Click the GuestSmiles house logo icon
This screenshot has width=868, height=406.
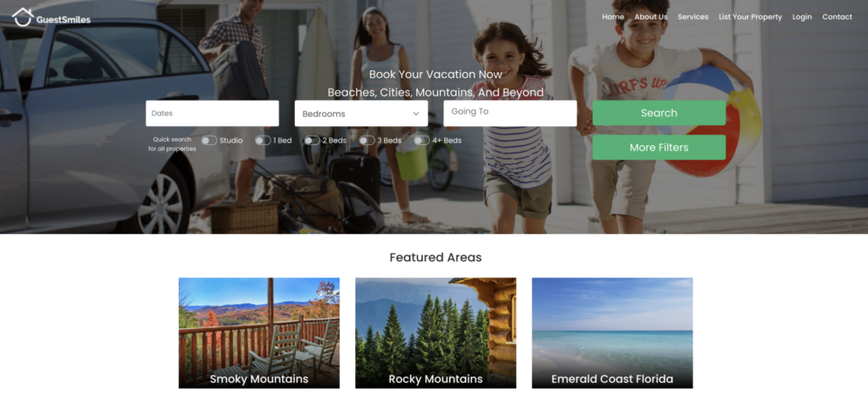[23, 17]
